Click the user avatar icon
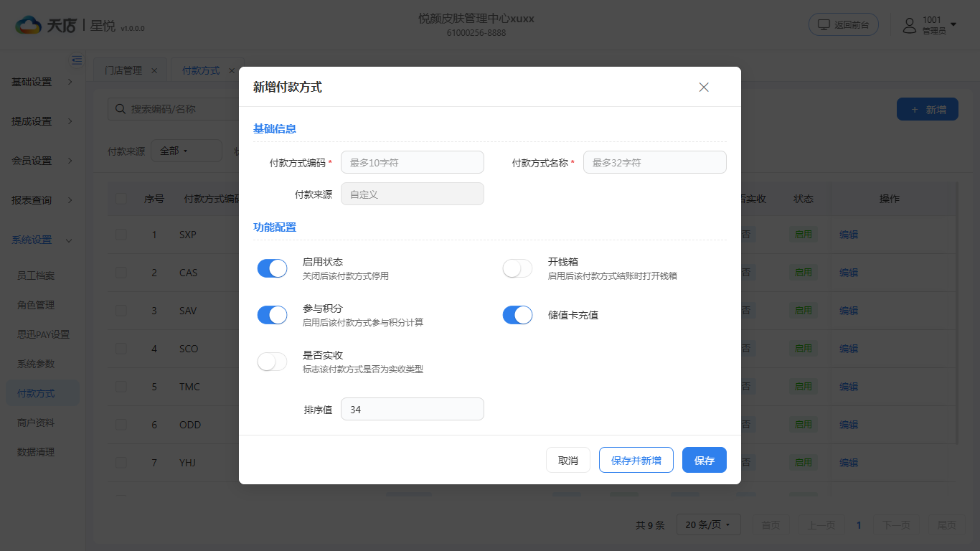Screen dimensions: 980x551 coord(910,25)
